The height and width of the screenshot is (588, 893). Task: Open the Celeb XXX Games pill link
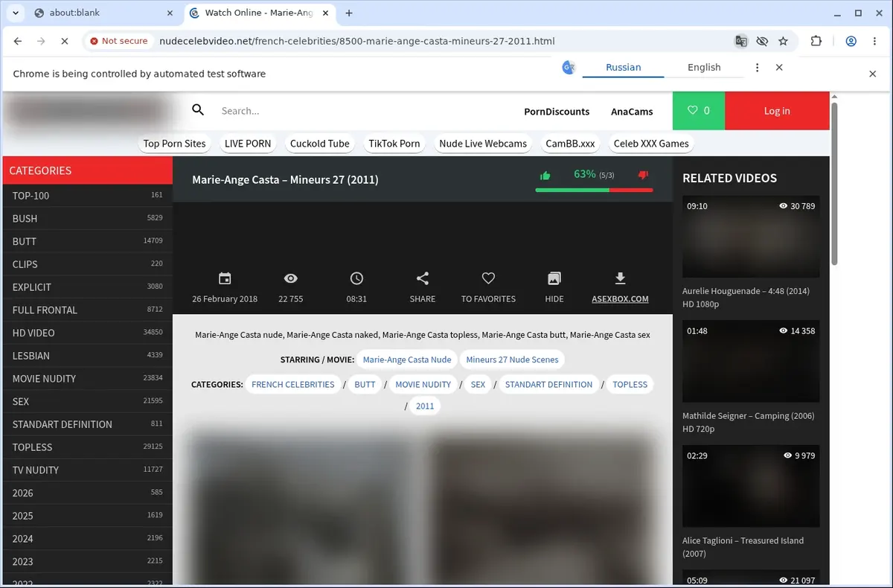[651, 144]
